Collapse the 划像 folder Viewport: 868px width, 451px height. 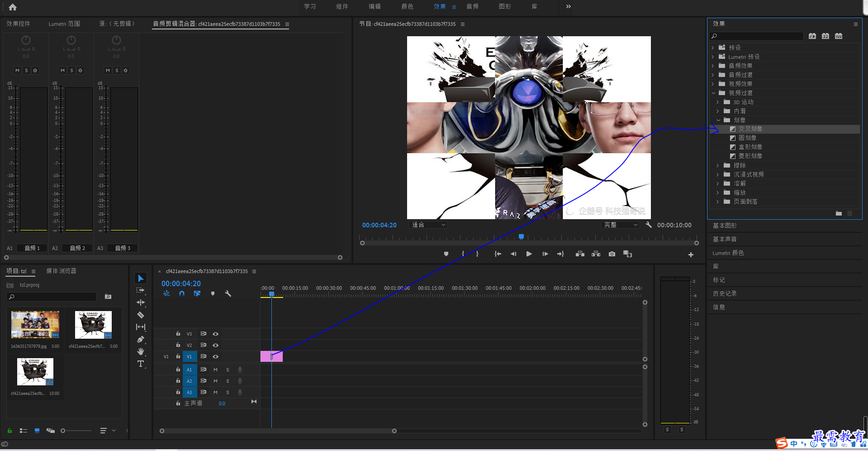tap(718, 120)
